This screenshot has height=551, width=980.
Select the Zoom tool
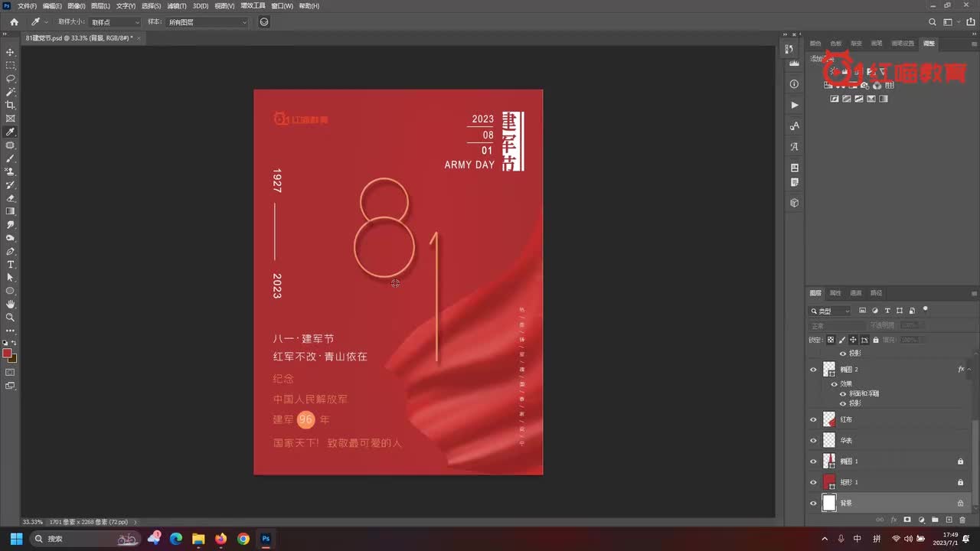click(11, 317)
